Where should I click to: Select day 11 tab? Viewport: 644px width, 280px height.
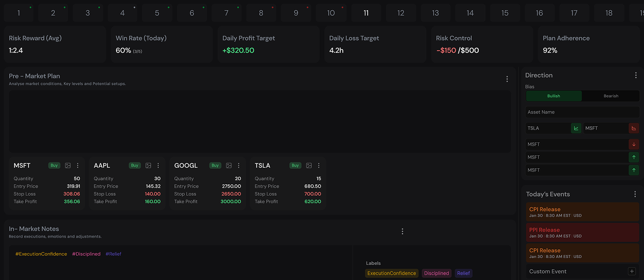366,13
